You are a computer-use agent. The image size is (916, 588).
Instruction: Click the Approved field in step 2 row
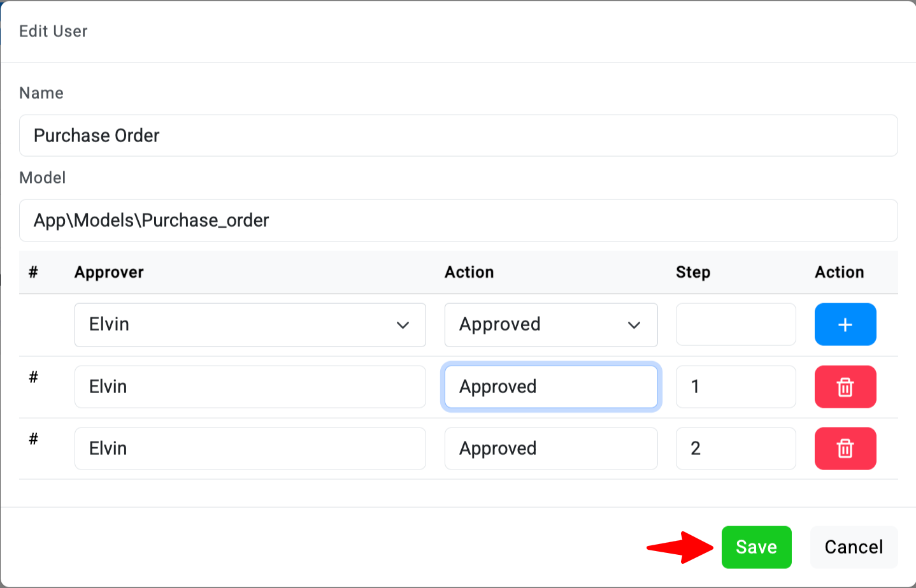tap(550, 448)
